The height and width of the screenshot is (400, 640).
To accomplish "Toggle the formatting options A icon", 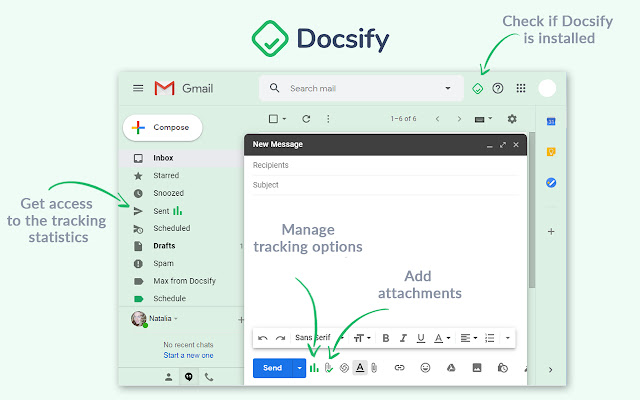I will pos(360,368).
